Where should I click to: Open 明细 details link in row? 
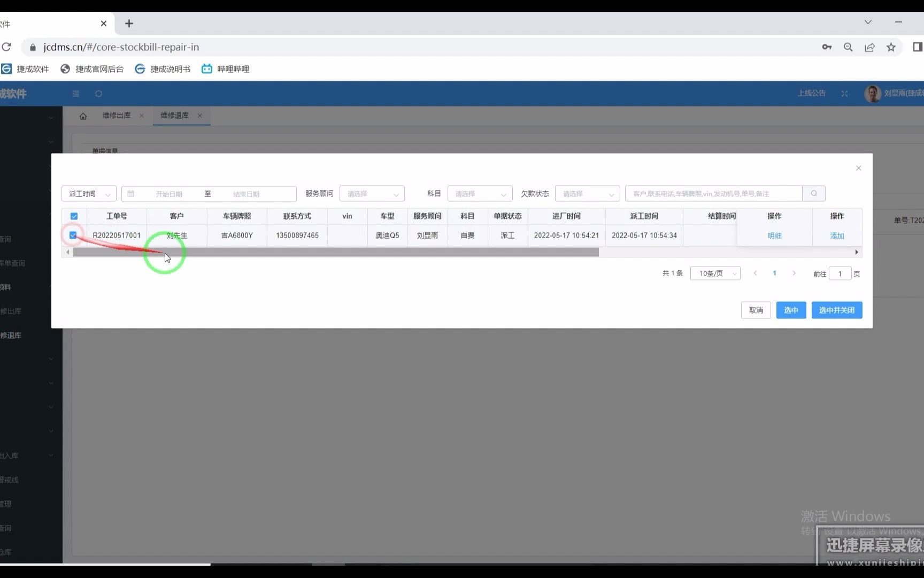774,236
